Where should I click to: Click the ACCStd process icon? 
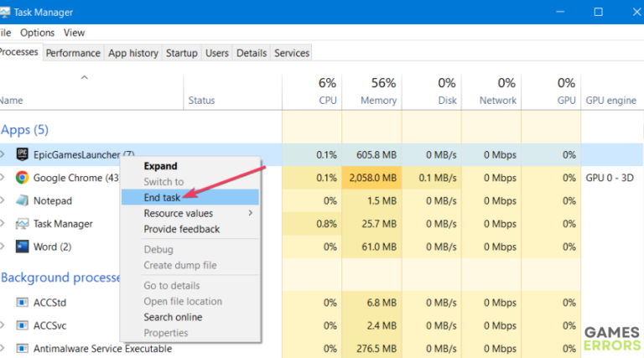(x=22, y=302)
